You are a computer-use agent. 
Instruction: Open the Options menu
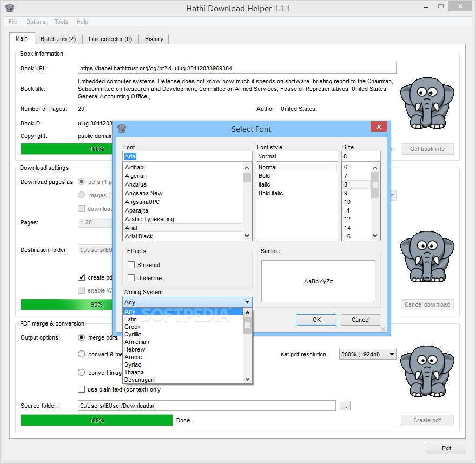tap(36, 22)
